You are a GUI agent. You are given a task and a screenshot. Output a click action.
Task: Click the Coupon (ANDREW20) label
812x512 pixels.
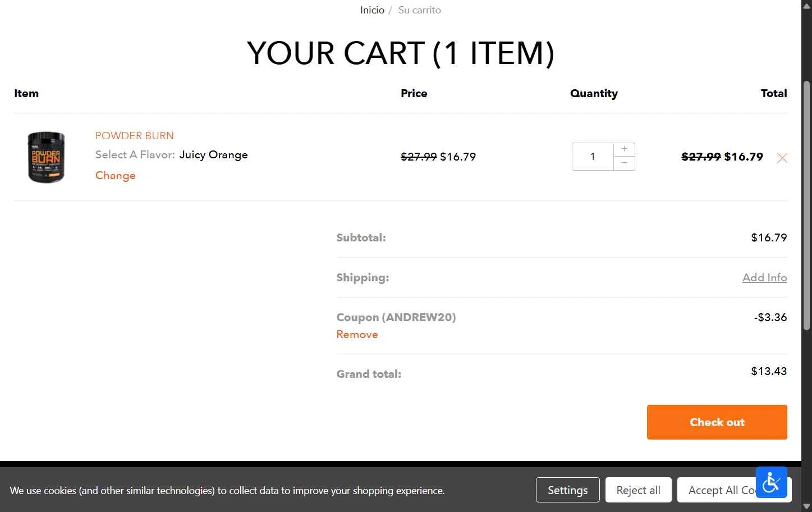coord(396,317)
